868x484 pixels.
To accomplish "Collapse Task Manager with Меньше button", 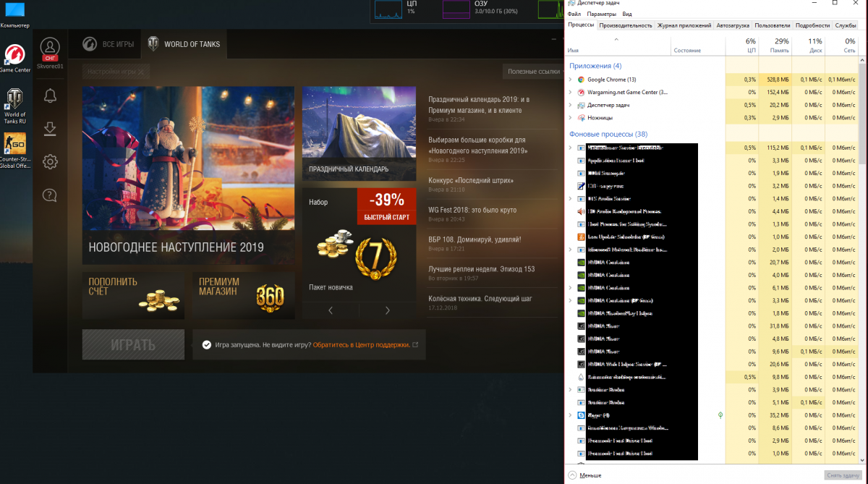I will click(x=584, y=475).
